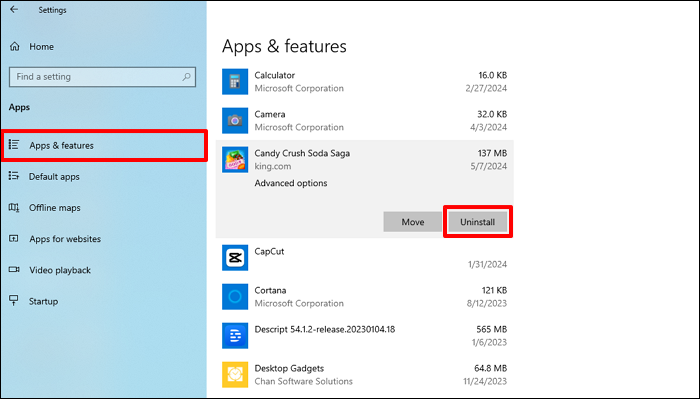The height and width of the screenshot is (399, 700).
Task: Click the Descript app icon
Action: pos(235,336)
